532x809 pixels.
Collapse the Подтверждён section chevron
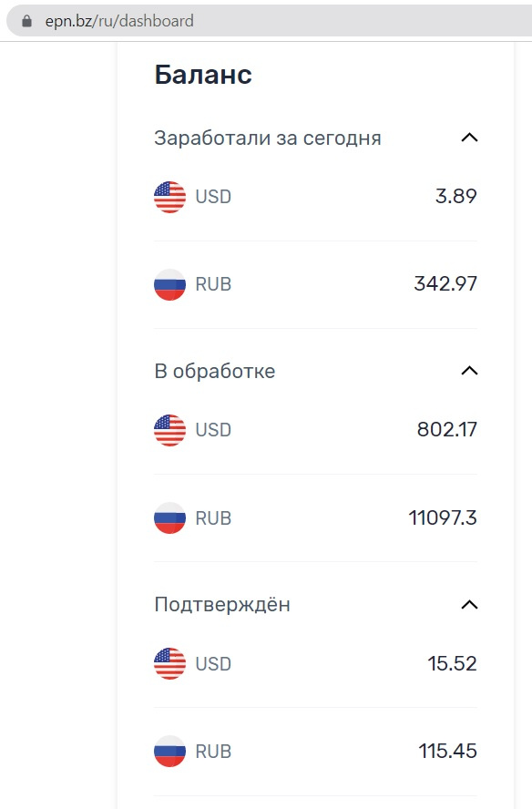[x=469, y=605]
